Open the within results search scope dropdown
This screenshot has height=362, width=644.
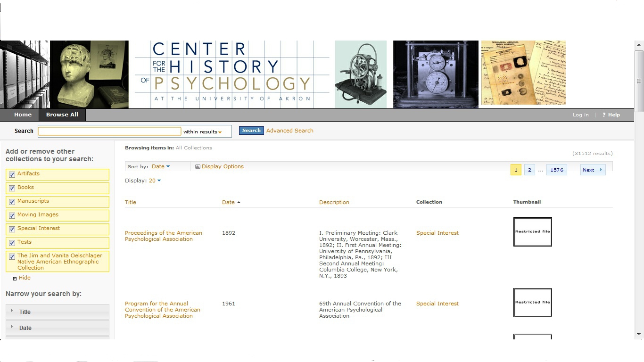(x=206, y=132)
